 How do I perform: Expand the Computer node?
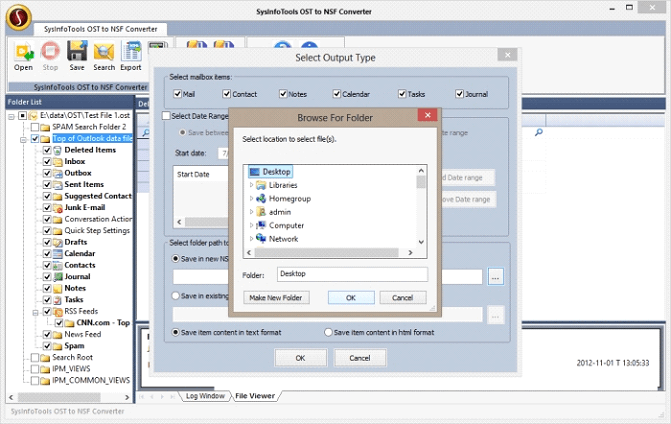point(251,225)
